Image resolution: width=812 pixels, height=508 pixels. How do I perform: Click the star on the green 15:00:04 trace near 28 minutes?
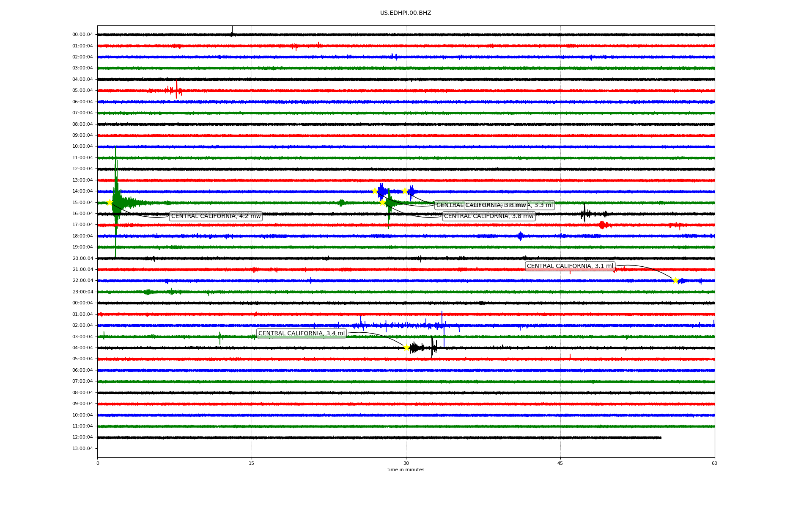383,202
